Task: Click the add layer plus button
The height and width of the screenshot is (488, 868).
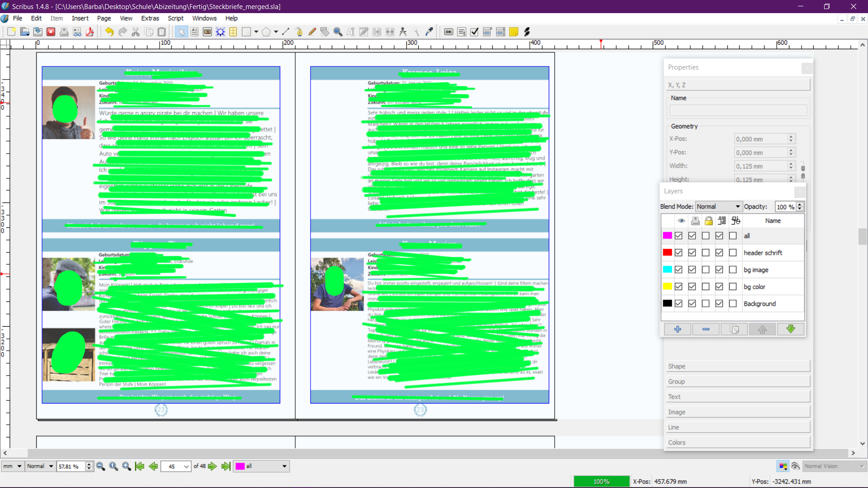Action: [677, 329]
